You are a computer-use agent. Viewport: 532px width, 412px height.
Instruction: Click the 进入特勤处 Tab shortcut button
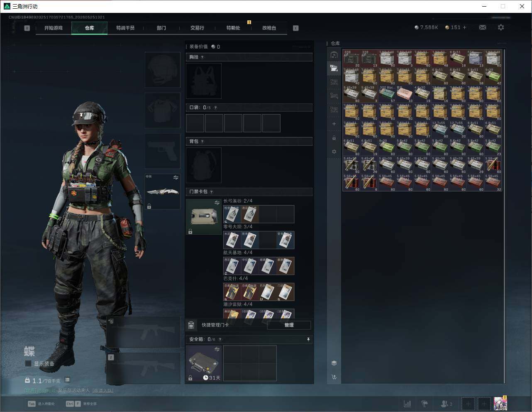tap(41, 404)
